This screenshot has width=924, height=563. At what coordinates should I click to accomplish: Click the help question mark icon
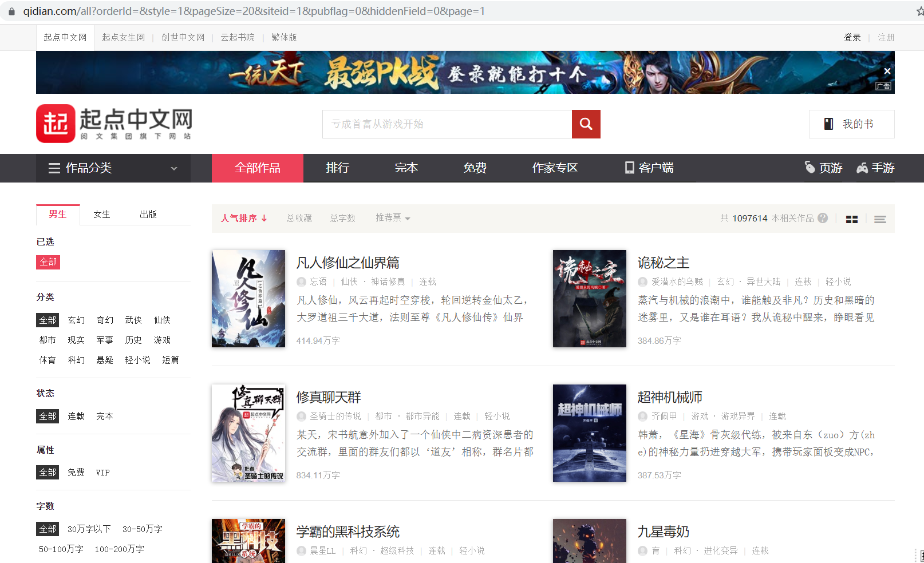pos(823,218)
